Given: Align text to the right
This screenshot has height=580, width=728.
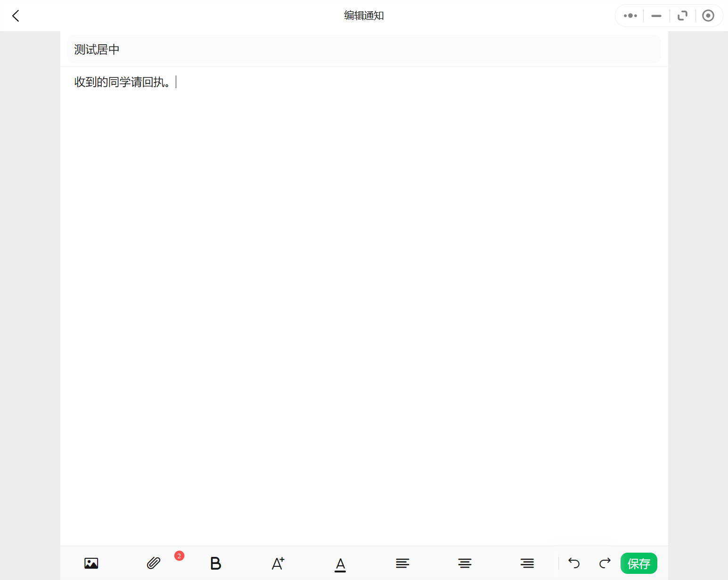Looking at the screenshot, I should click(x=527, y=563).
